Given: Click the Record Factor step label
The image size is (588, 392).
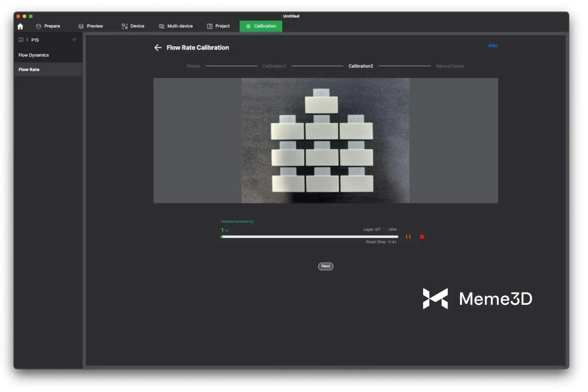Looking at the screenshot, I should point(450,66).
